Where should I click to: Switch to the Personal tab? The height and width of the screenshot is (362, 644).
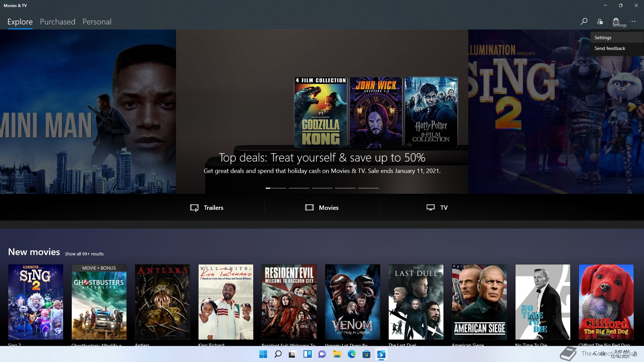[97, 22]
